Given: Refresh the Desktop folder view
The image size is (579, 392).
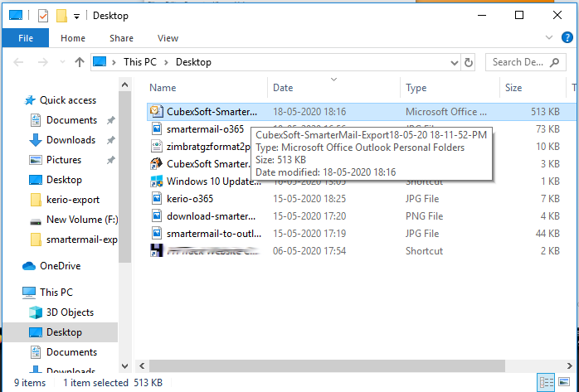Looking at the screenshot, I should [468, 62].
